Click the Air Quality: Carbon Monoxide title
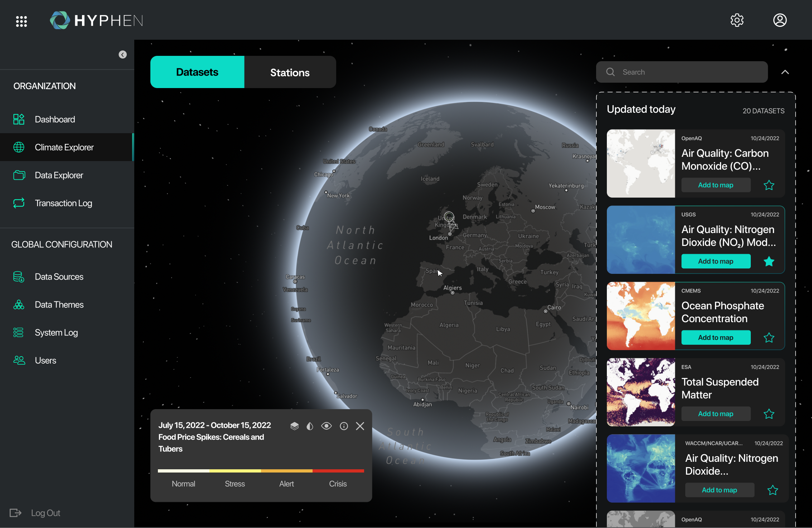The width and height of the screenshot is (812, 528). point(725,160)
